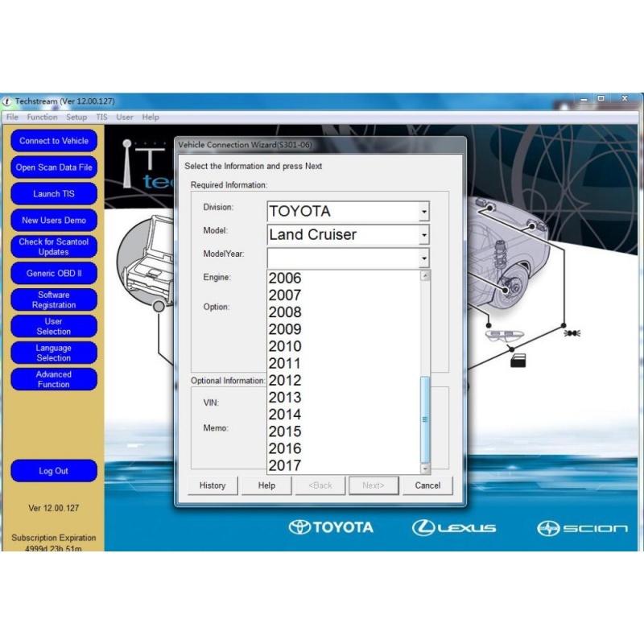Click the year list scroll-down arrow

click(x=425, y=469)
